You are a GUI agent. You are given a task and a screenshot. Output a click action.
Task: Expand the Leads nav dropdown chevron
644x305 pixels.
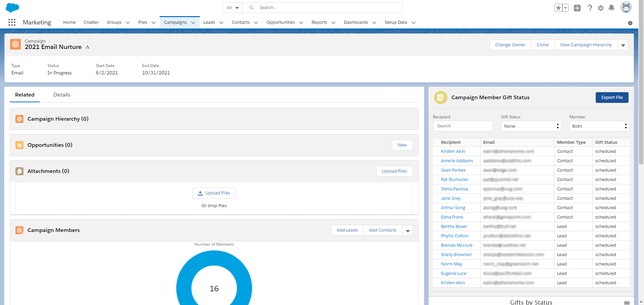tap(221, 22)
